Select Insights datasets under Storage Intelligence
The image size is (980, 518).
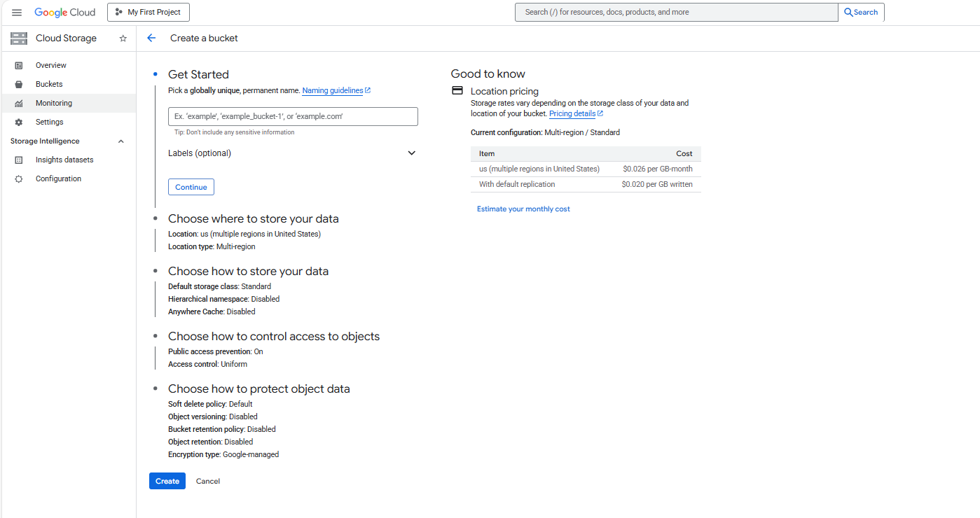(x=63, y=159)
